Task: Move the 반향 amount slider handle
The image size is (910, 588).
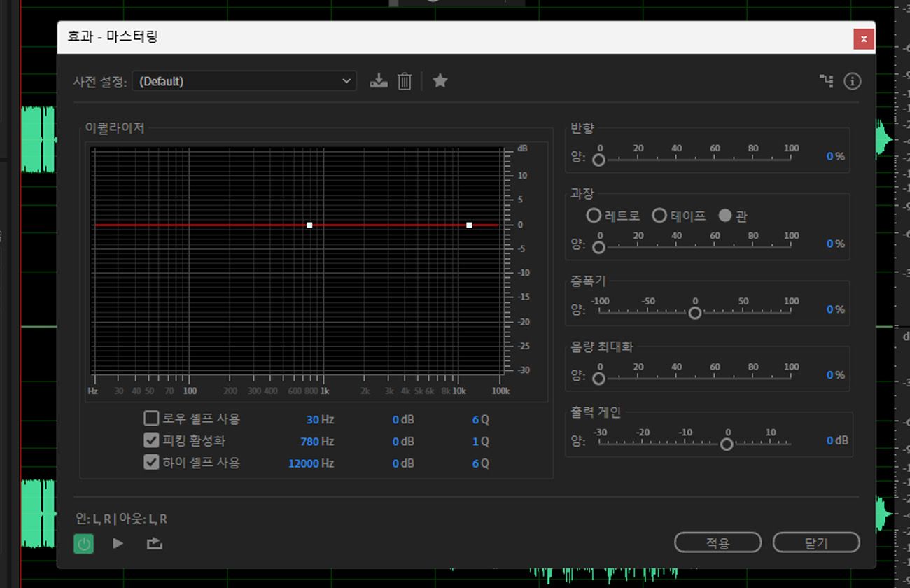Action: click(598, 160)
